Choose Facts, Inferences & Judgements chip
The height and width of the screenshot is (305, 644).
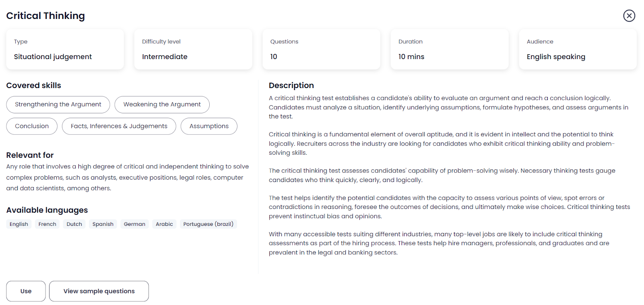tap(119, 126)
